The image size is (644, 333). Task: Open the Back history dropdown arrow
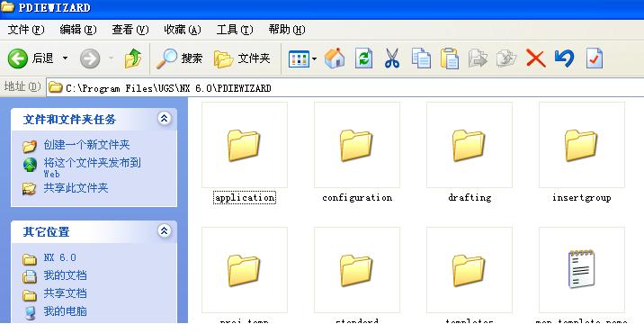coord(65,58)
